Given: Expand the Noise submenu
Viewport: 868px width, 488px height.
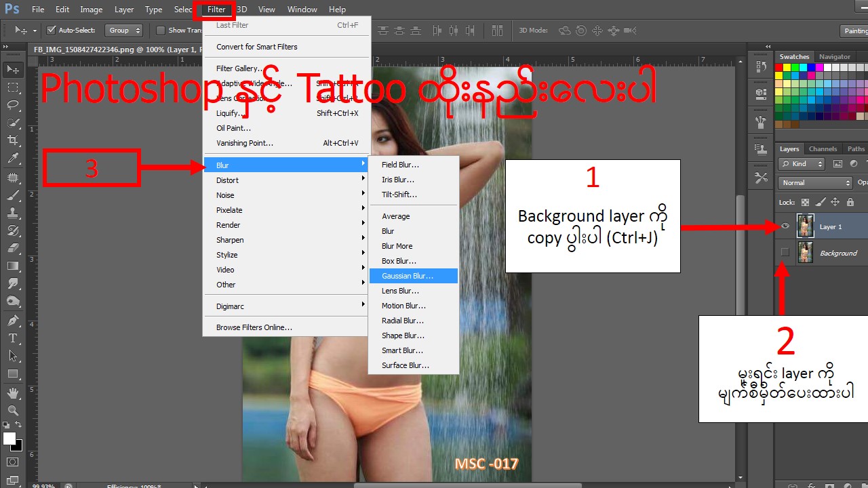Looking at the screenshot, I should click(288, 195).
